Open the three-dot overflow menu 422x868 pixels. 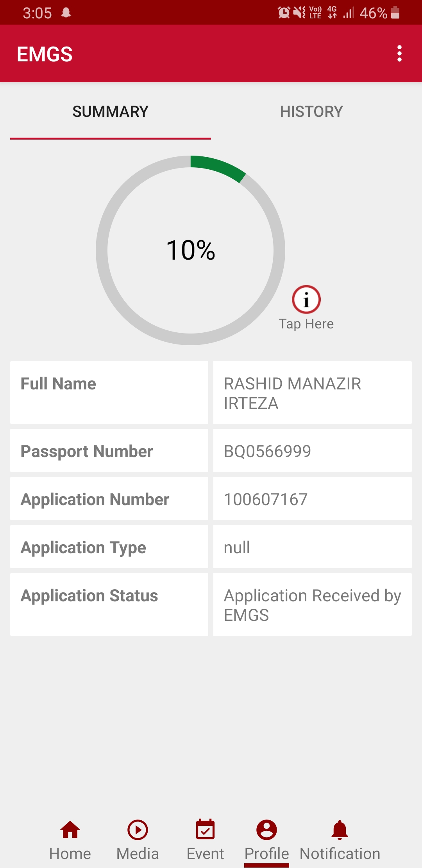(x=399, y=54)
